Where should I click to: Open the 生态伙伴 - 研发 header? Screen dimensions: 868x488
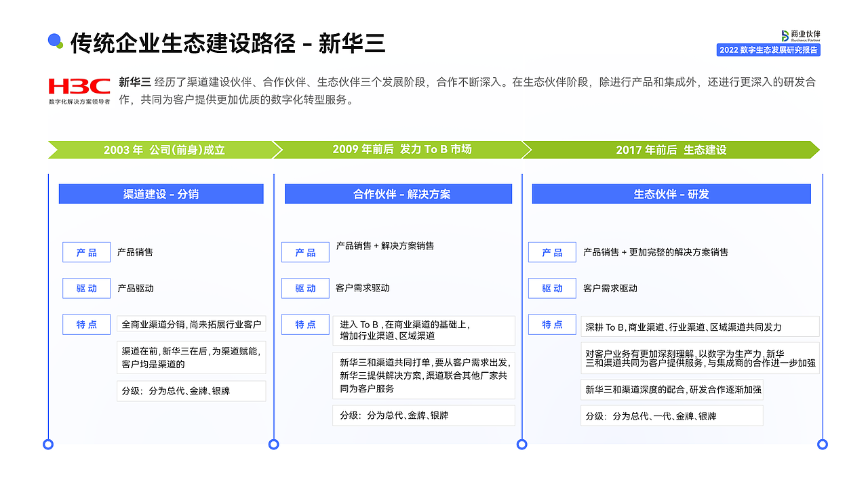coord(671,194)
